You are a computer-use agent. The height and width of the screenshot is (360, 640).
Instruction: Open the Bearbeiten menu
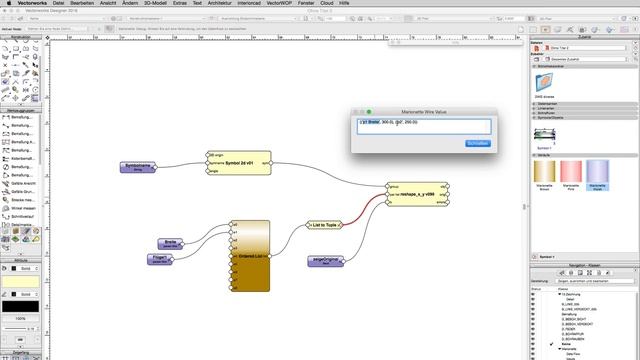82,3
